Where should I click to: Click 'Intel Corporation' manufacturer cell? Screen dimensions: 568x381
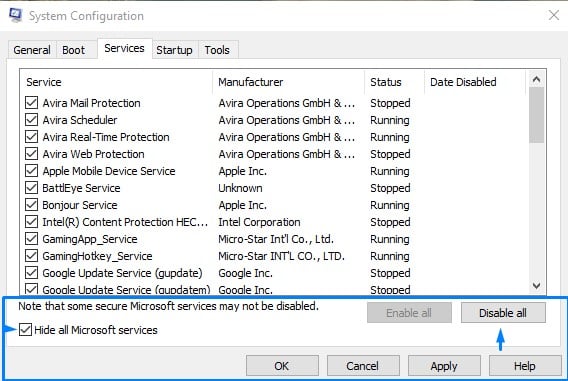[259, 222]
